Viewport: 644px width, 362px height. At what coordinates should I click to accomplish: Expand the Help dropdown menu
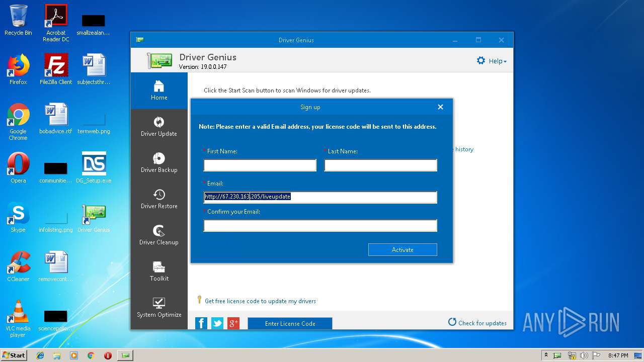[x=498, y=61]
